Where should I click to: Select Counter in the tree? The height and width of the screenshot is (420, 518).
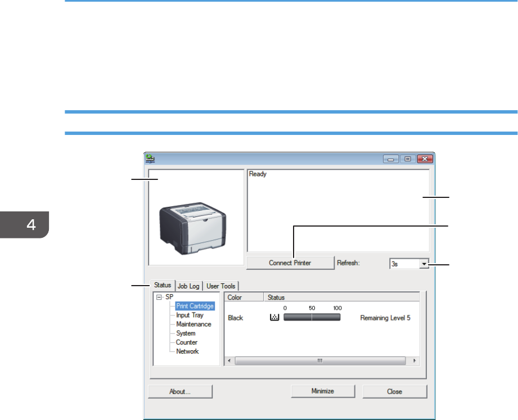pyautogui.click(x=187, y=342)
